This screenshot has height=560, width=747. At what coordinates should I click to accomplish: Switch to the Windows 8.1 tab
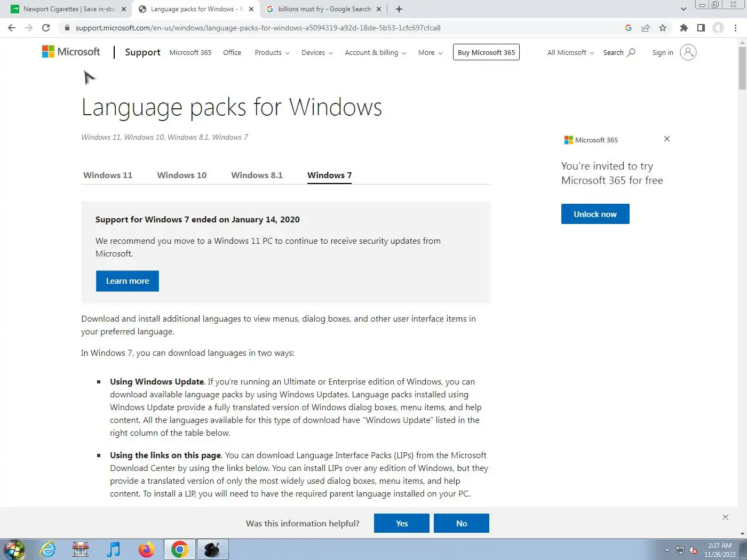(257, 175)
